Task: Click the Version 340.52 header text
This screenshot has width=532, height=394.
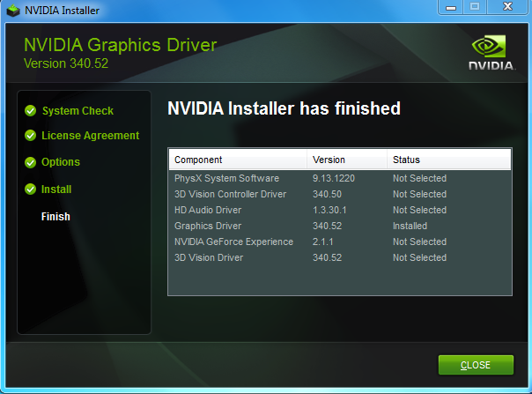Action: tap(66, 63)
